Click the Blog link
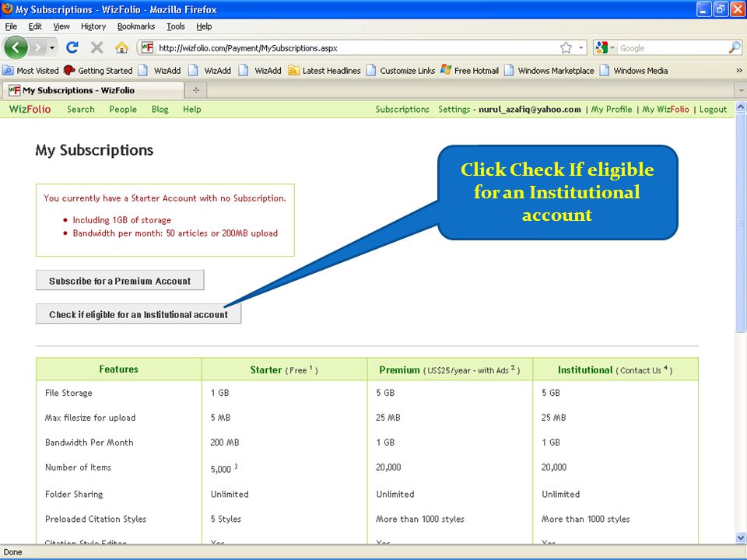 coord(160,109)
